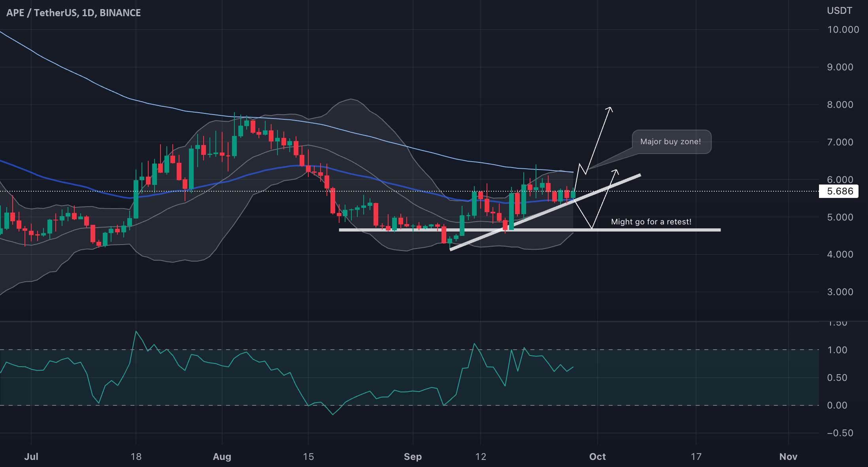Click the Aug date label
This screenshot has width=868, height=467.
[x=222, y=457]
